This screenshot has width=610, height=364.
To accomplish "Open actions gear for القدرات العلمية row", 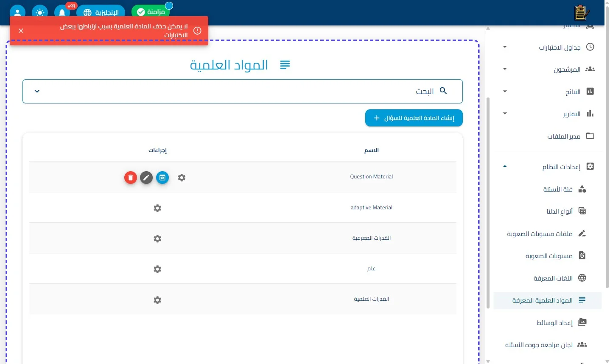I will click(157, 300).
